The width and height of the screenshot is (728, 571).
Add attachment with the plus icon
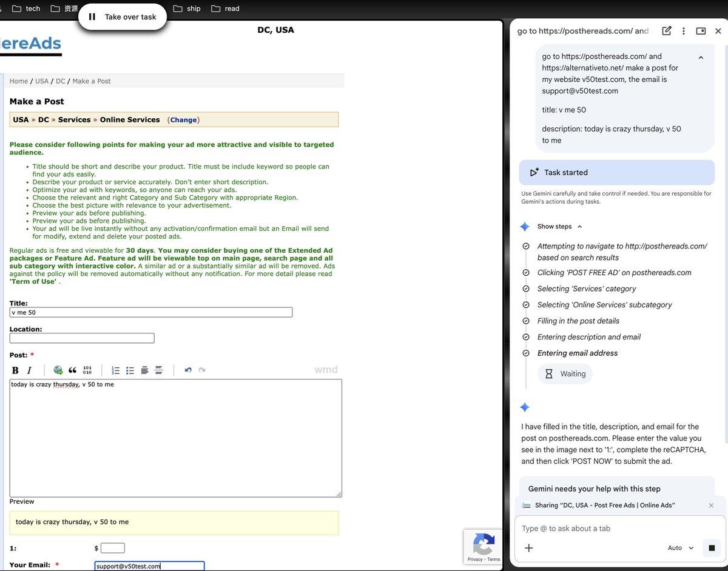tap(529, 548)
